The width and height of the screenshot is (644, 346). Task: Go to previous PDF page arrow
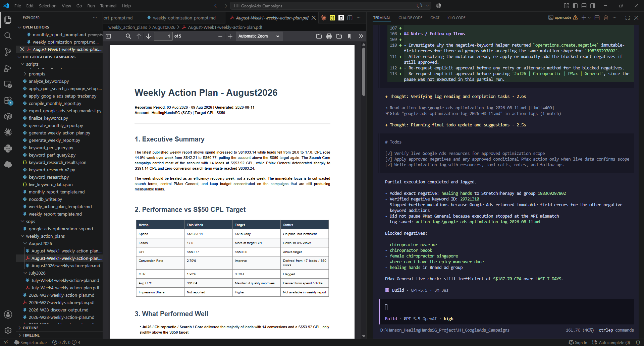[x=139, y=36]
